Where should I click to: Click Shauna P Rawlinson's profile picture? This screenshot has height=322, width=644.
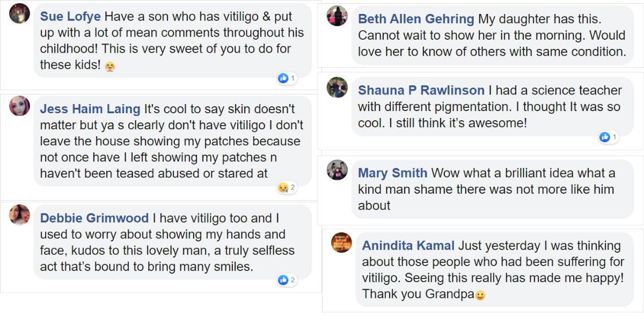(338, 87)
